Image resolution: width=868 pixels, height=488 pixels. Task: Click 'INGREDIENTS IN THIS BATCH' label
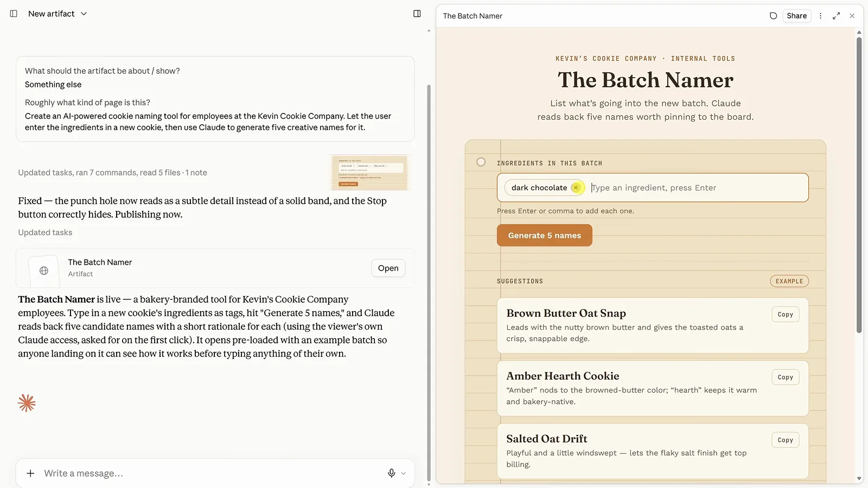pyautogui.click(x=549, y=163)
